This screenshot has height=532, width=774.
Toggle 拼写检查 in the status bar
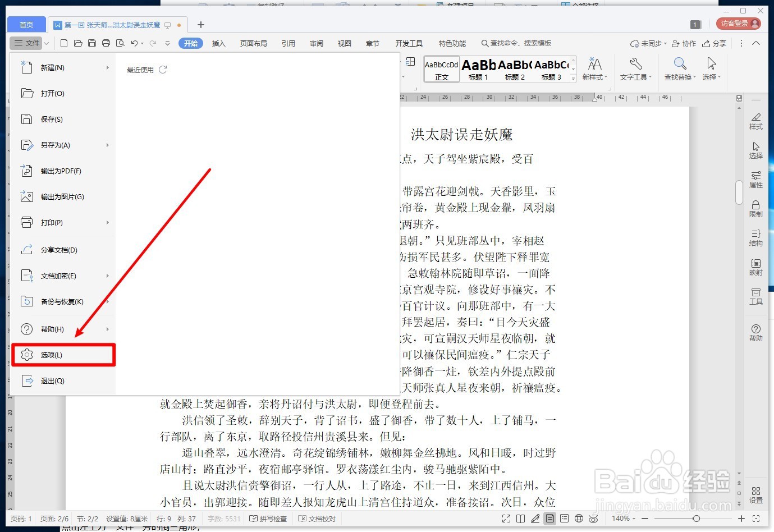[x=268, y=519]
